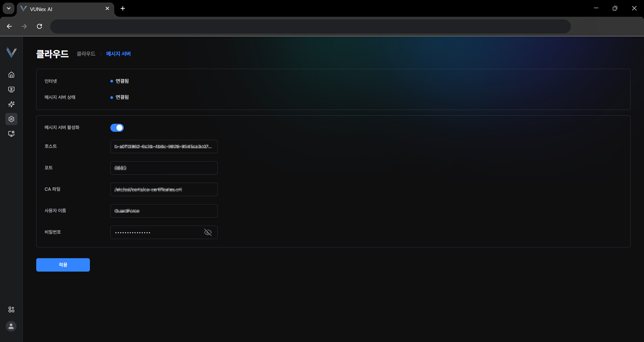The height and width of the screenshot is (342, 644).
Task: Click the VUNex logo in sidebar
Action: (11, 53)
